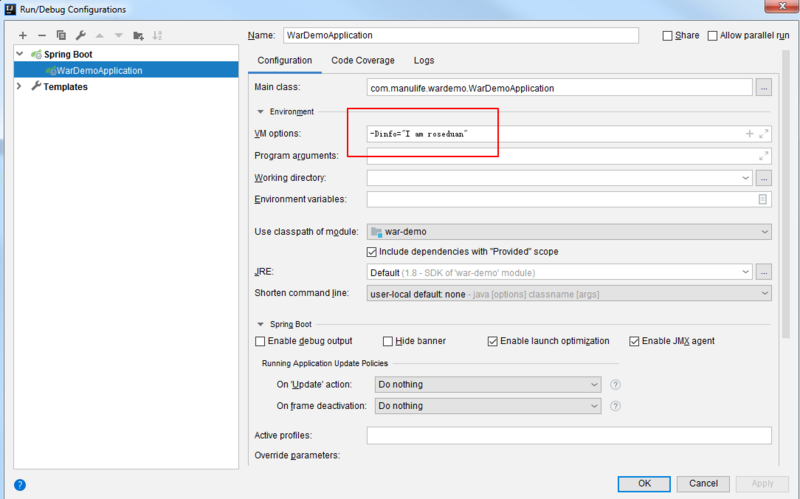Click the Active profiles input field
800x499 pixels.
[x=569, y=436]
